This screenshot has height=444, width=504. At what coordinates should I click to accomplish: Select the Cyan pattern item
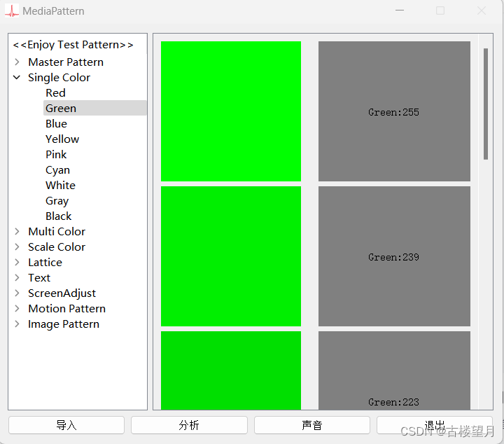(x=57, y=170)
